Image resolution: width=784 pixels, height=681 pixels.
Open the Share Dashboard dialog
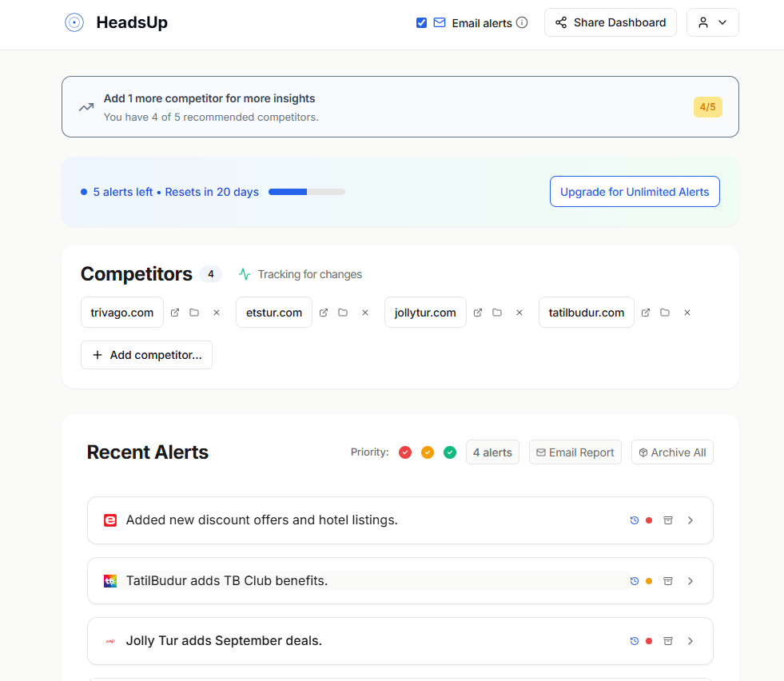pos(610,22)
